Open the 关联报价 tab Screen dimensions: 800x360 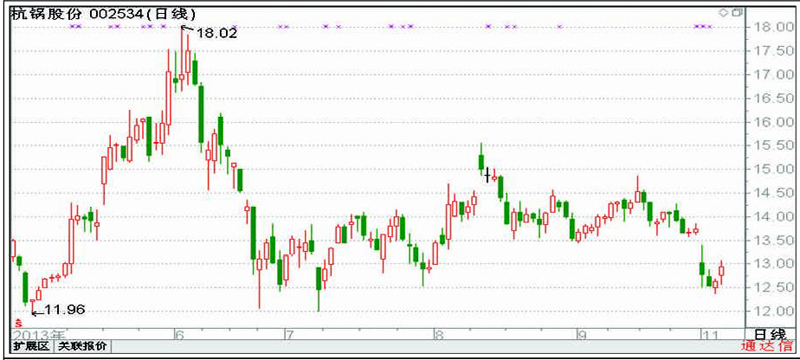tap(82, 347)
